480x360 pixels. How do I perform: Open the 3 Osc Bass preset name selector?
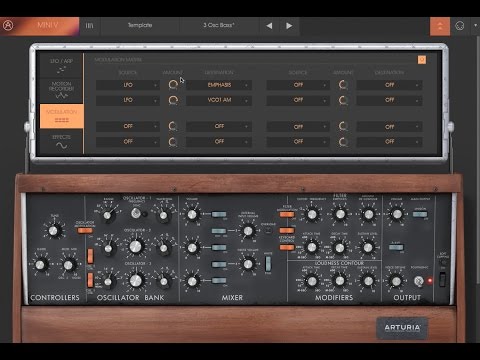coord(219,25)
